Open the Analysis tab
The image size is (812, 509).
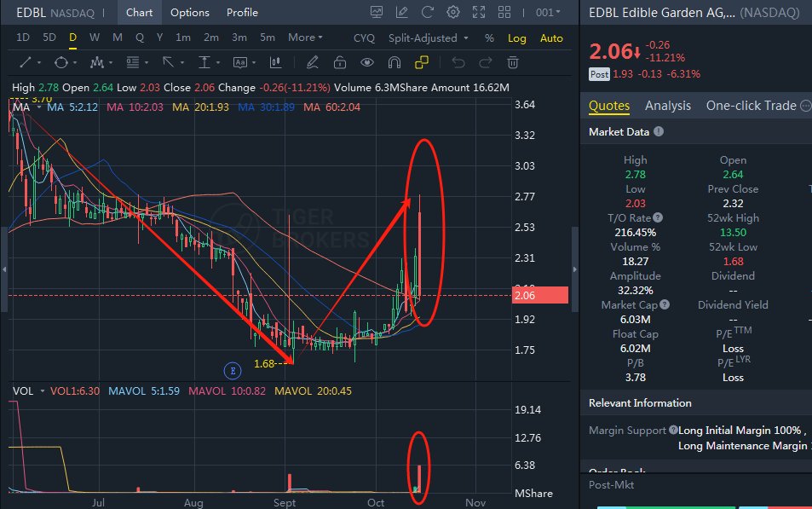pyautogui.click(x=668, y=106)
